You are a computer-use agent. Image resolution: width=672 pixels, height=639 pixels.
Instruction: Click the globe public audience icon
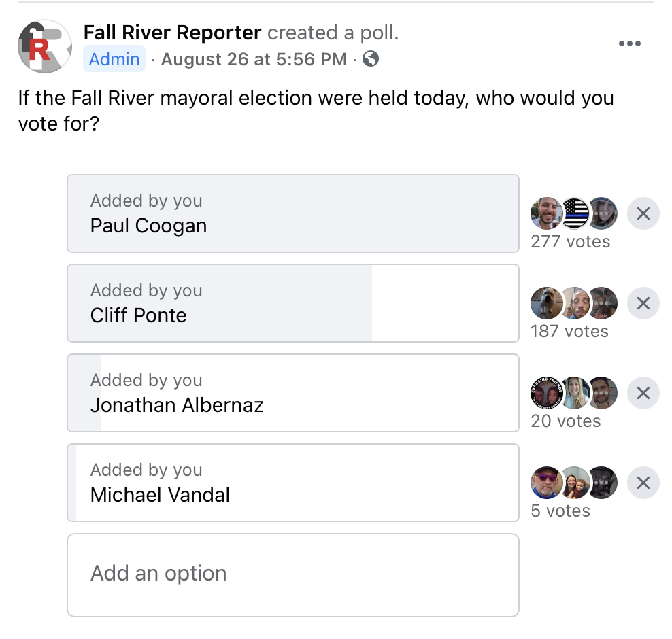pos(371,58)
